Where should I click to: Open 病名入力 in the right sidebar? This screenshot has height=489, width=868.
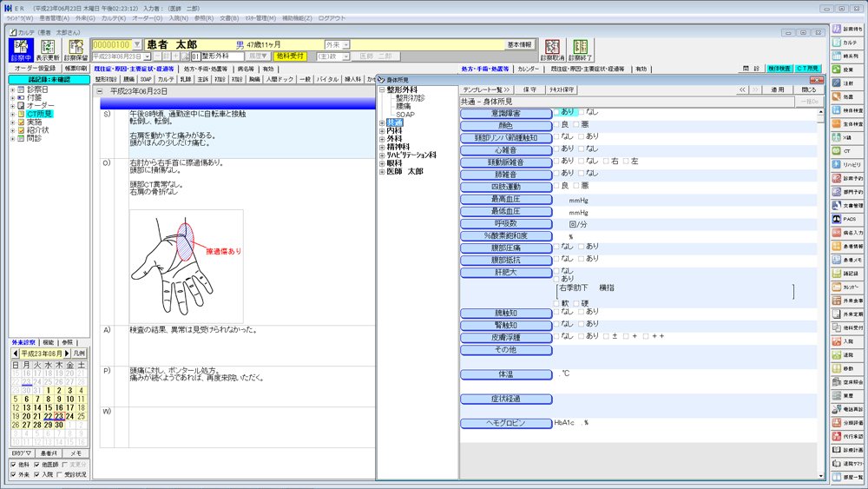click(x=847, y=232)
